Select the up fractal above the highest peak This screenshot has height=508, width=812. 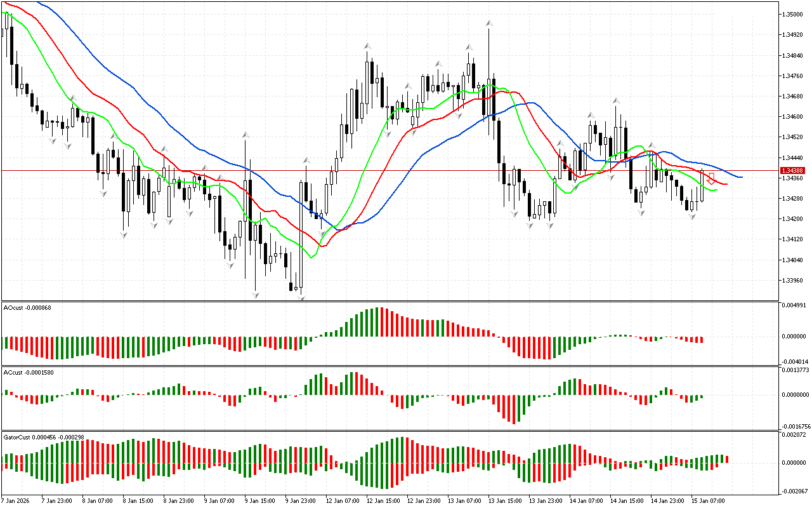(489, 23)
